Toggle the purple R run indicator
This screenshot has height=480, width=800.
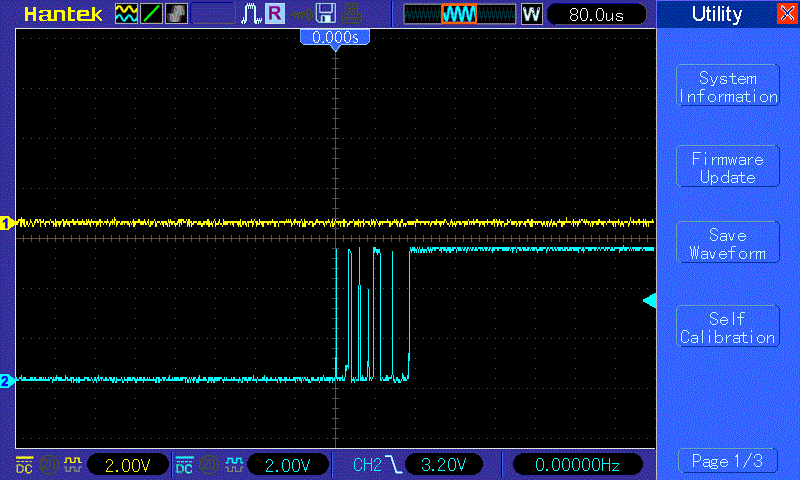(x=274, y=14)
